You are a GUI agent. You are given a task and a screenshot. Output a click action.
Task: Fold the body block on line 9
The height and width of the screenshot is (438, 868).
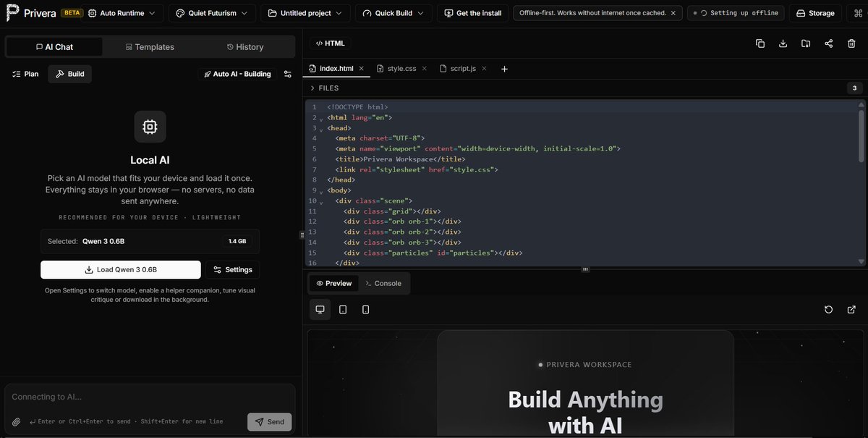click(x=320, y=191)
